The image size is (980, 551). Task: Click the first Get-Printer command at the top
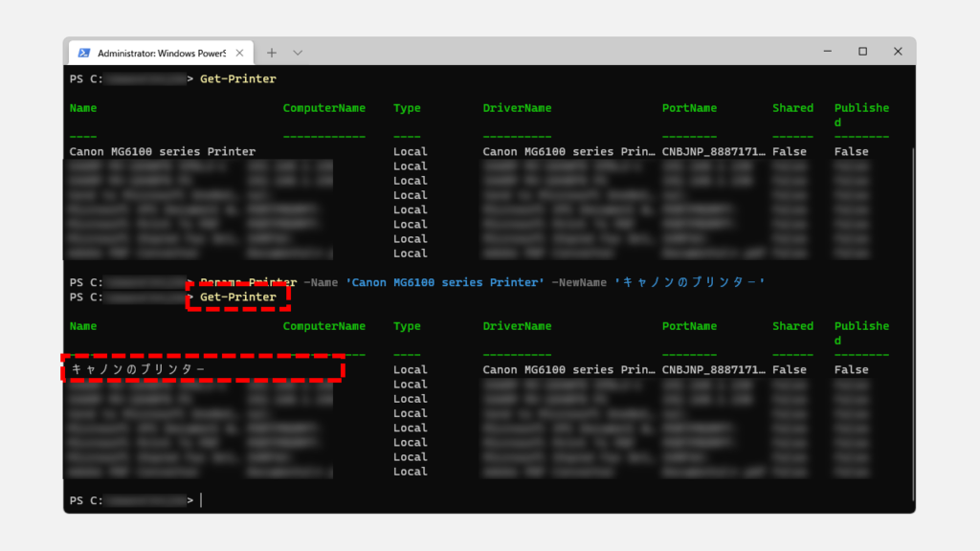click(238, 78)
